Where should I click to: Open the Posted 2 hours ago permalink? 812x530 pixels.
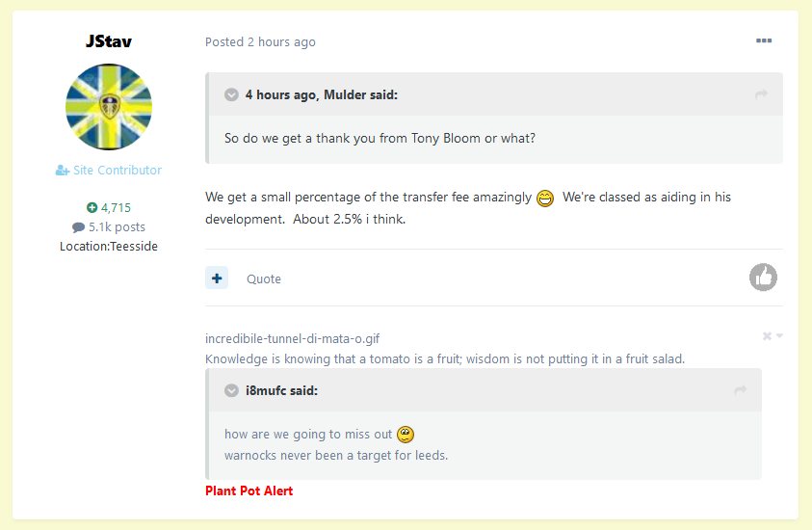(x=260, y=42)
